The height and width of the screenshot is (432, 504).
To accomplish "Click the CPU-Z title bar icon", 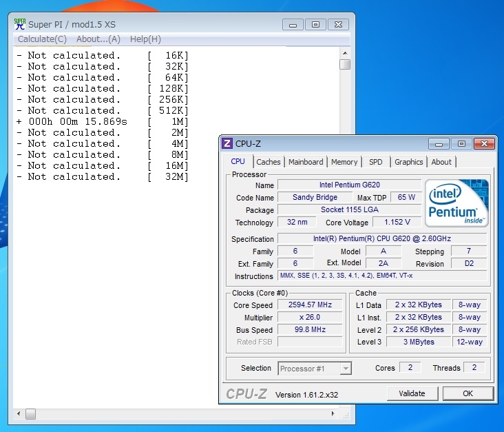I will point(227,143).
